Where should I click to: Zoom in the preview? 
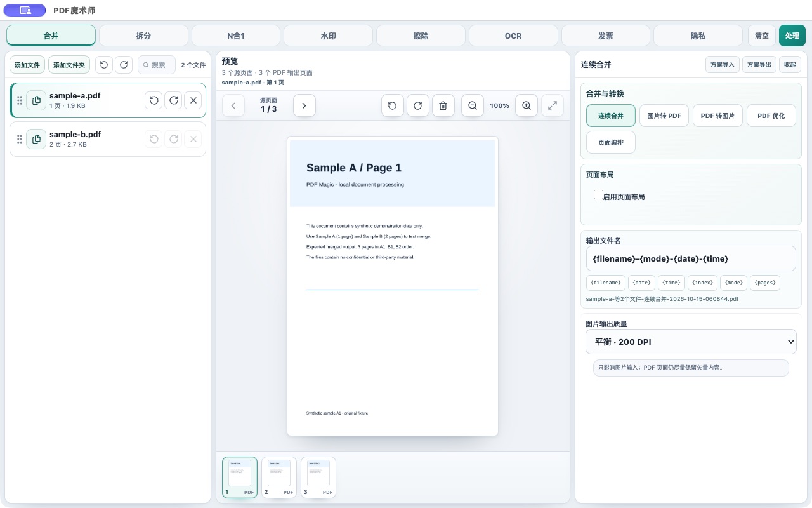(x=527, y=105)
